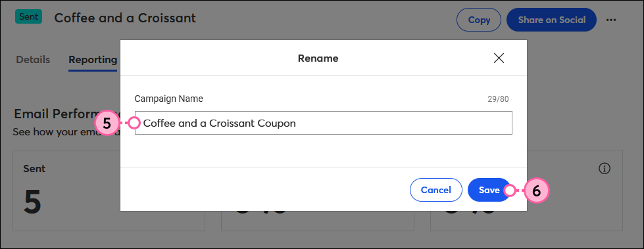This screenshot has width=644, height=249.
Task: Cancel the rename dialog
Action: (435, 190)
